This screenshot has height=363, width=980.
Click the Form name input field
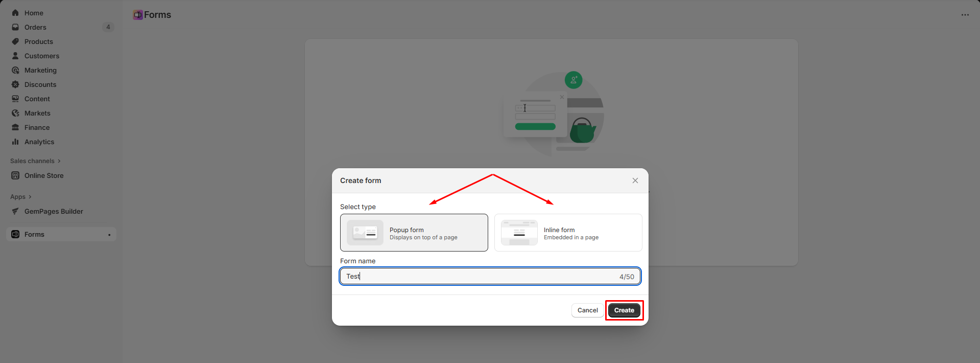click(x=490, y=276)
